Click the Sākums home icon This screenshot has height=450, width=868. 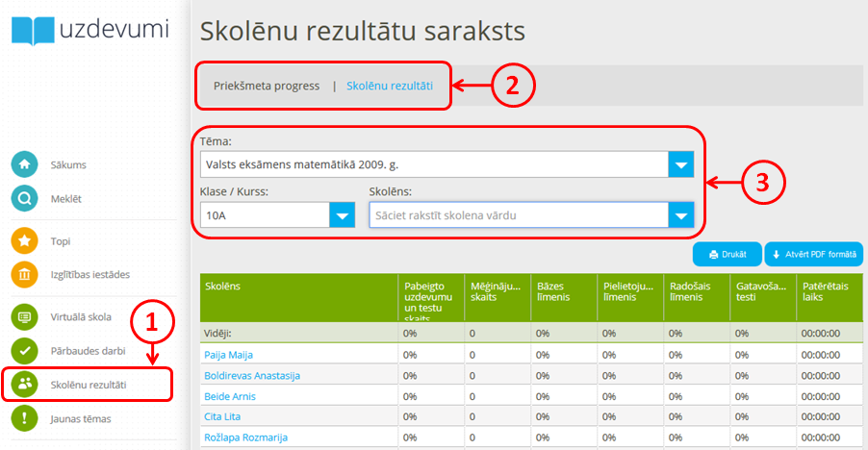pyautogui.click(x=24, y=164)
